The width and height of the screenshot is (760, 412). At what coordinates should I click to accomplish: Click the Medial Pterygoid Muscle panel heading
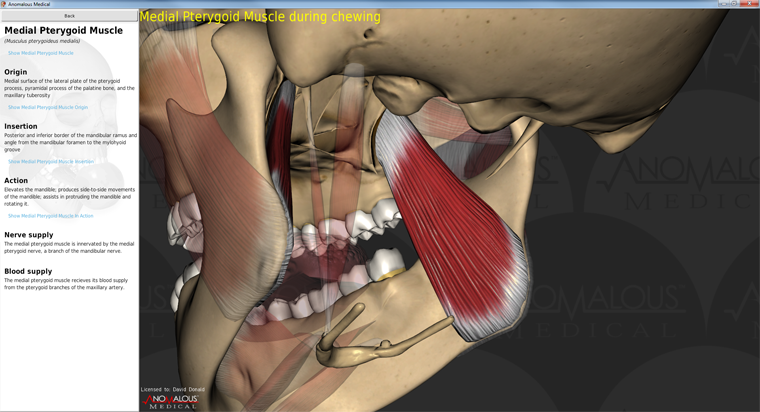coord(63,31)
